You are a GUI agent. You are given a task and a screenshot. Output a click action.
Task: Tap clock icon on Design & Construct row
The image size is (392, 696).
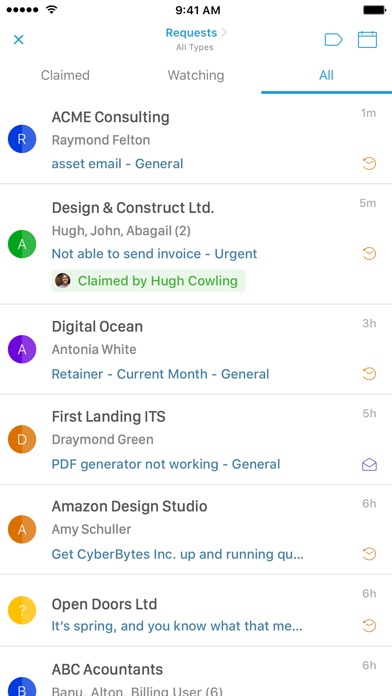click(369, 254)
